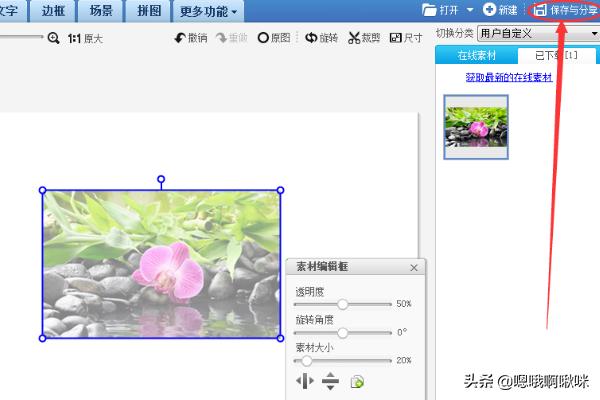Click 重做 (redo) button
Screen dimensions: 600x400
tap(232, 38)
